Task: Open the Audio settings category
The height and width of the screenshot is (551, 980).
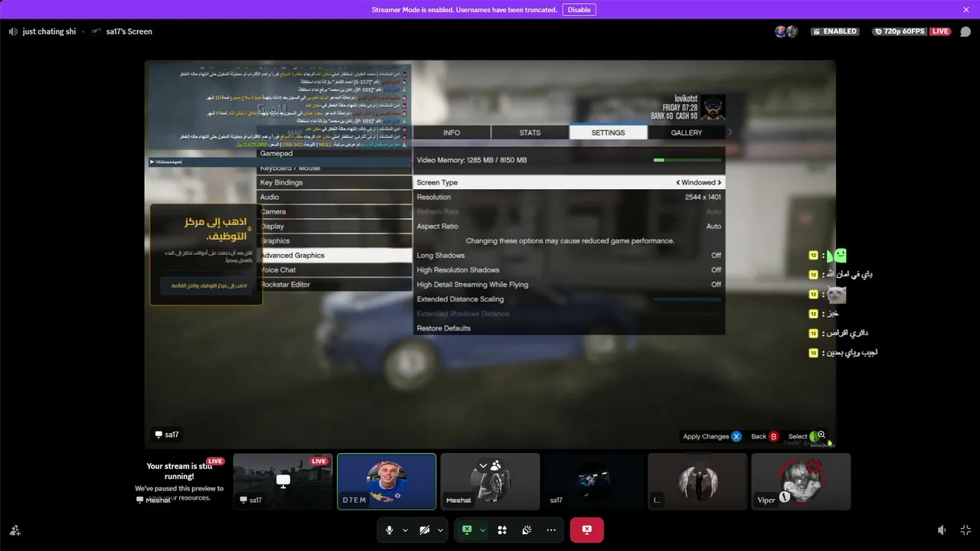Action: click(335, 197)
